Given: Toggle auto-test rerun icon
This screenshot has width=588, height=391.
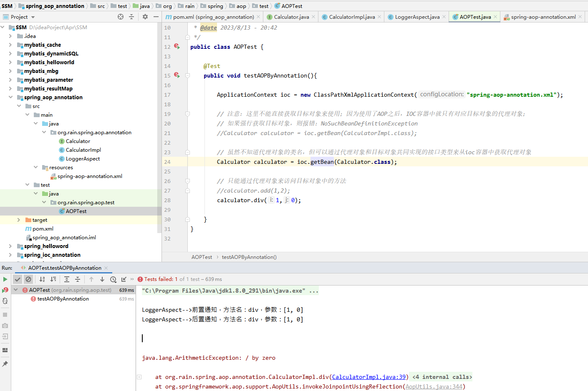Looking at the screenshot, I should pos(5,301).
